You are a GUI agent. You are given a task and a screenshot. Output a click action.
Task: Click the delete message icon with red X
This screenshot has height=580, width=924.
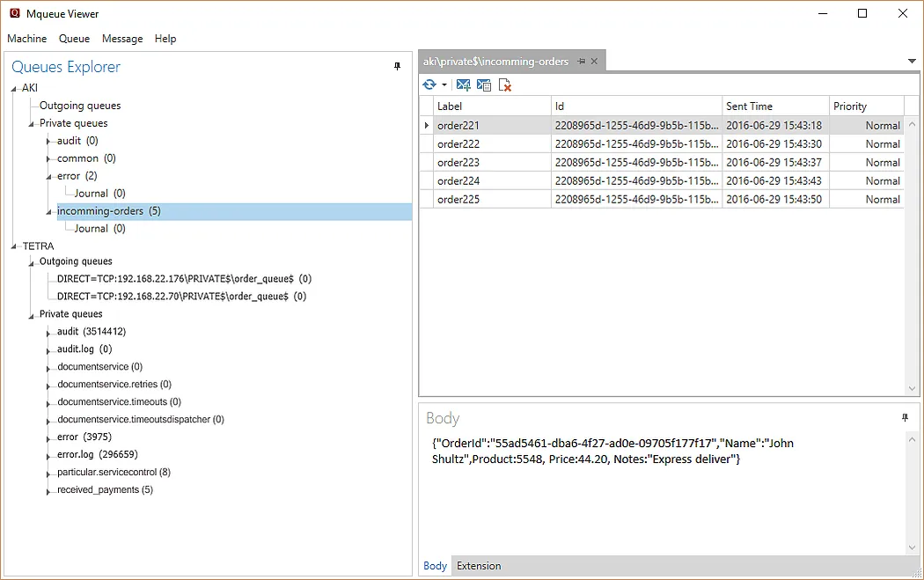(x=505, y=84)
